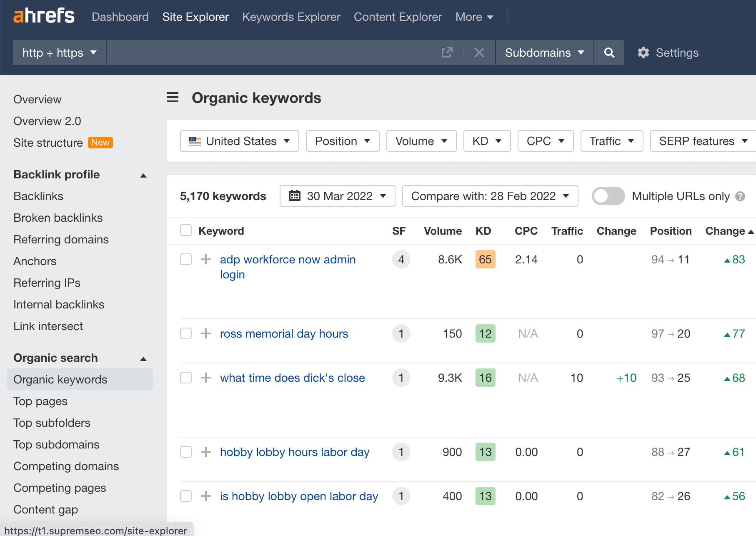Go to Referring domains in sidebar
Screen dimensions: 756x536
click(x=61, y=239)
